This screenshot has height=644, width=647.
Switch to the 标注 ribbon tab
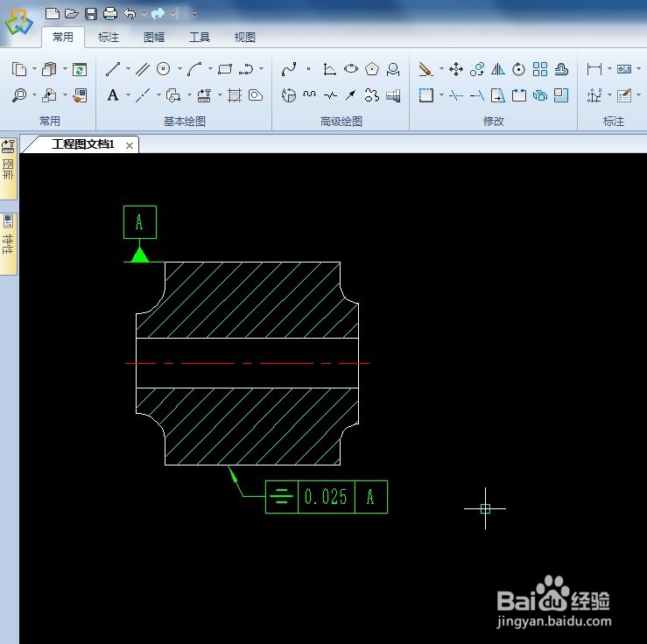tap(109, 38)
